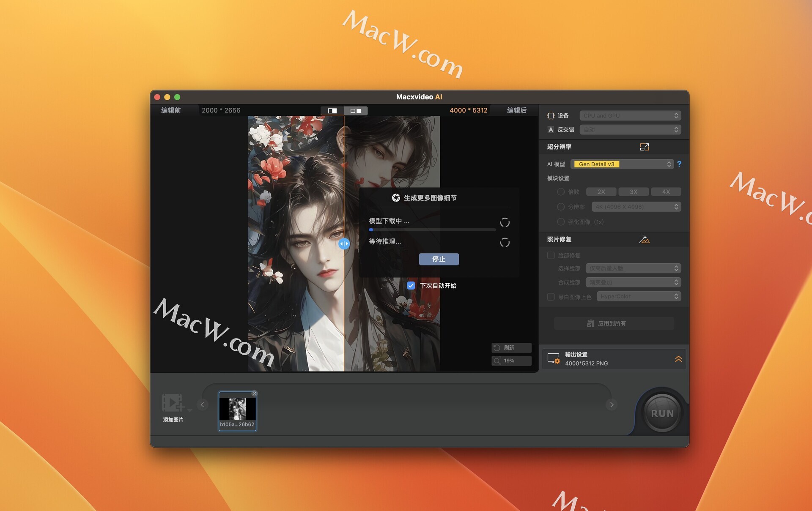
Task: Click the super-resolution expand icon
Action: pyautogui.click(x=644, y=147)
